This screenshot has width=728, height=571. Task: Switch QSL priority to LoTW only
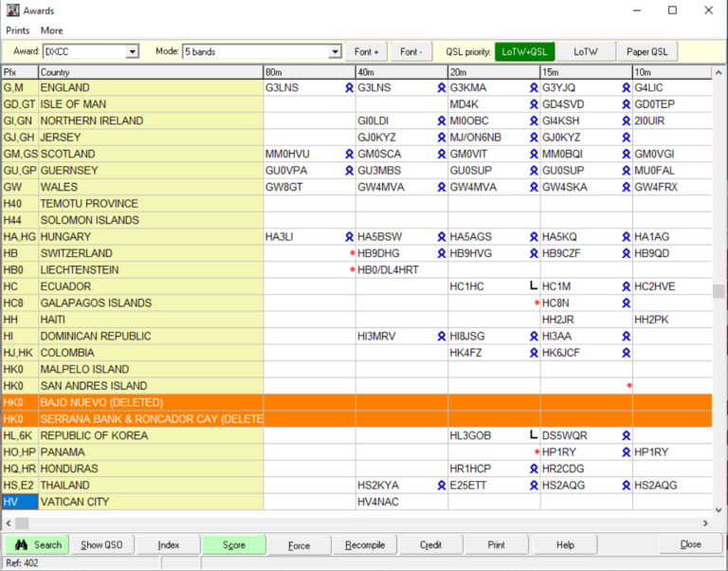point(585,51)
